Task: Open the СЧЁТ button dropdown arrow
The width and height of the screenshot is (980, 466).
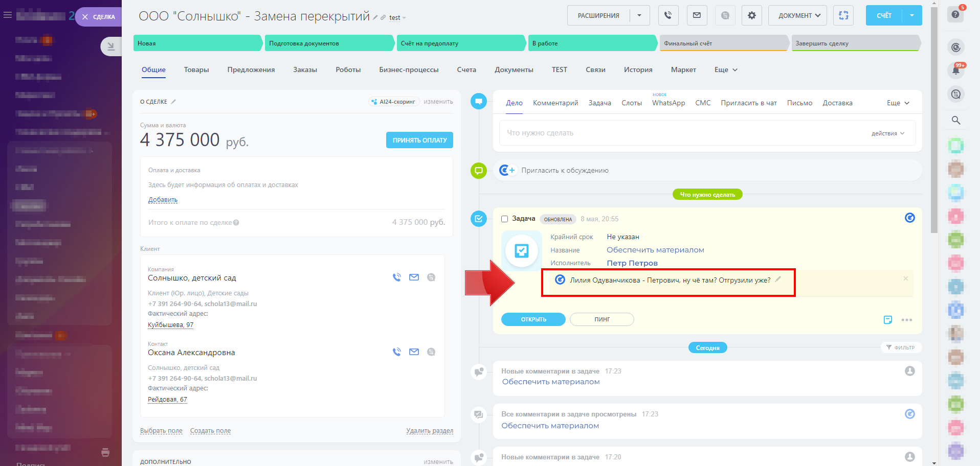Action: [911, 15]
